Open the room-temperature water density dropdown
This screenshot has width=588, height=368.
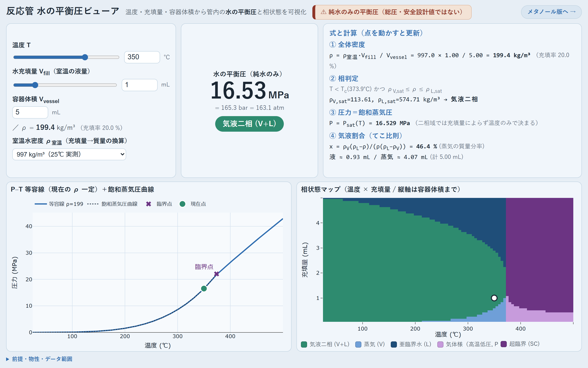pyautogui.click(x=69, y=154)
